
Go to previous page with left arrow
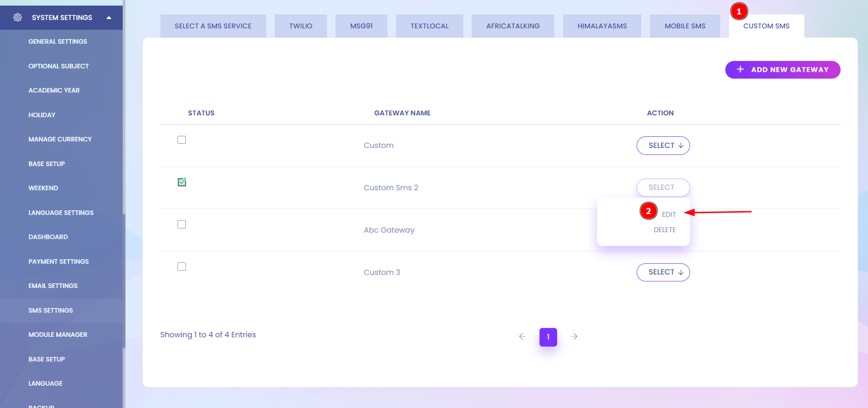[522, 336]
